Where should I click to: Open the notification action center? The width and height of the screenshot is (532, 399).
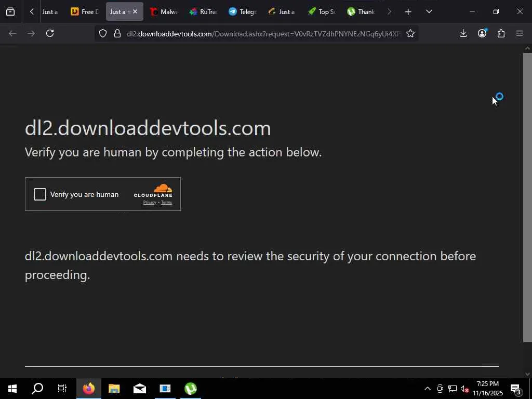(x=516, y=389)
